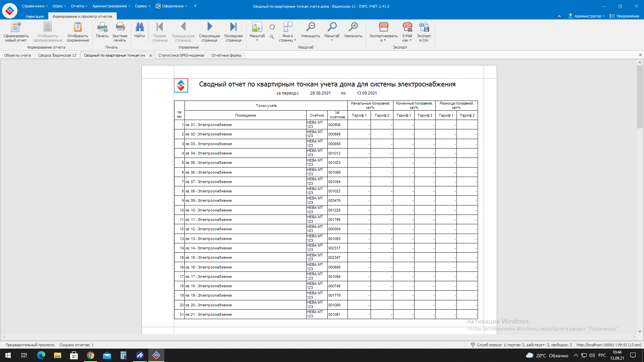
Task: Open Отчеты dropdown menu
Action: (x=79, y=6)
